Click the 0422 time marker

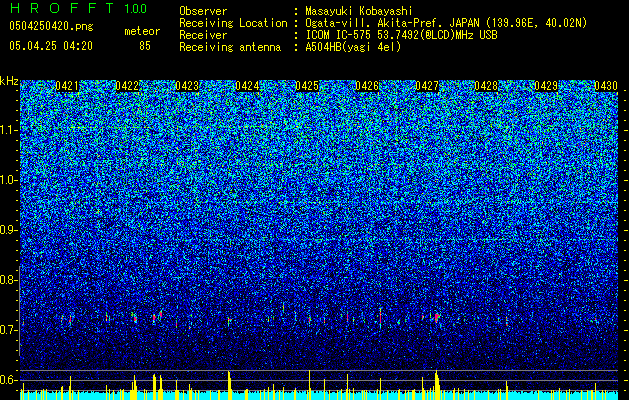[x=127, y=86]
